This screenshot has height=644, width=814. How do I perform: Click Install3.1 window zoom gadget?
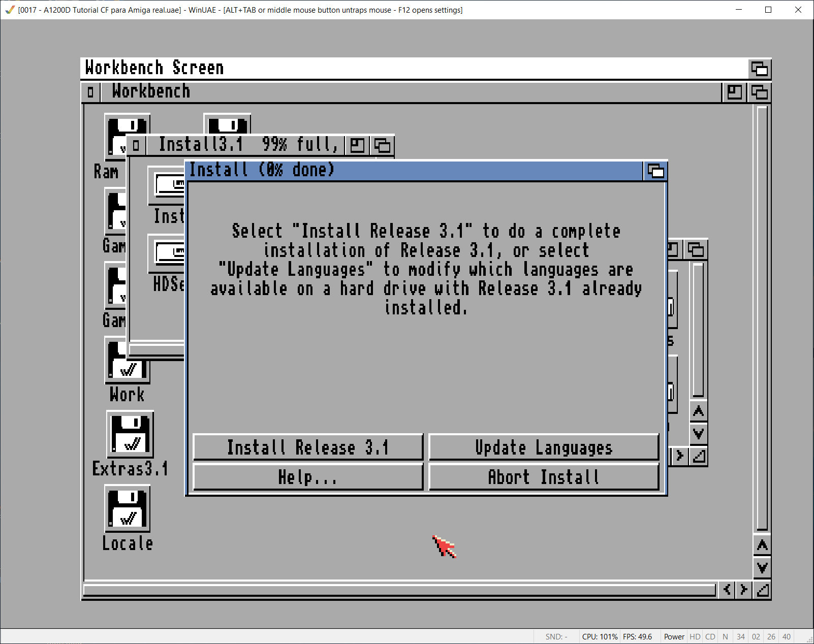pos(357,145)
